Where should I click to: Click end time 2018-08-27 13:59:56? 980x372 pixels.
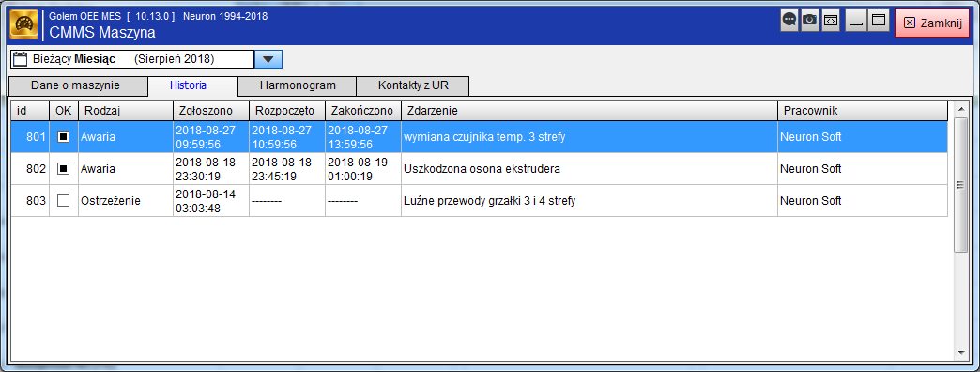[363, 136]
